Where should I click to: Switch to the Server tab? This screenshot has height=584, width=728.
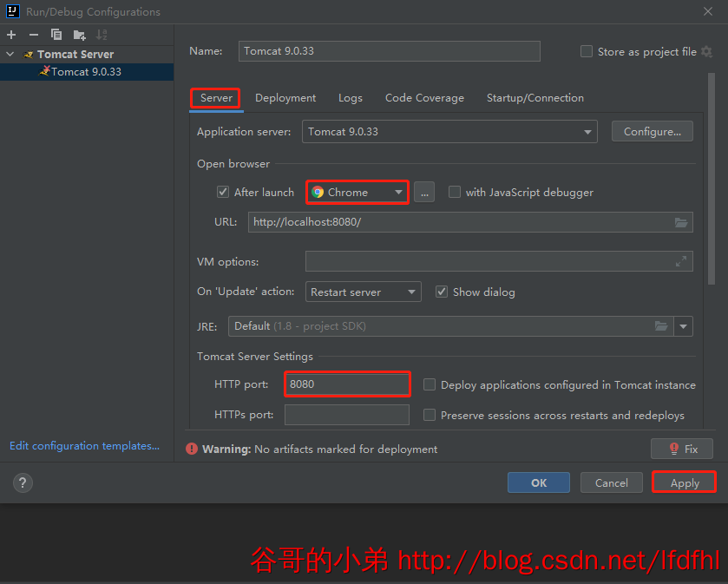click(216, 98)
